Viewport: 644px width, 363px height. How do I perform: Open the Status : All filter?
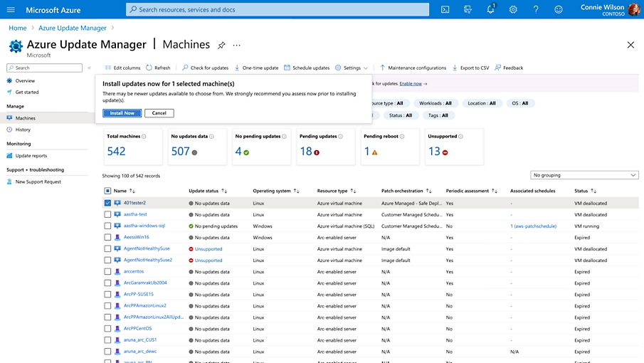(401, 115)
